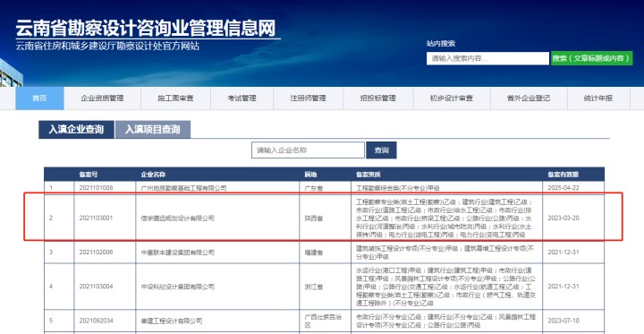The image size is (644, 334).
Task: Click the 备案号 column header
Action: [89, 175]
